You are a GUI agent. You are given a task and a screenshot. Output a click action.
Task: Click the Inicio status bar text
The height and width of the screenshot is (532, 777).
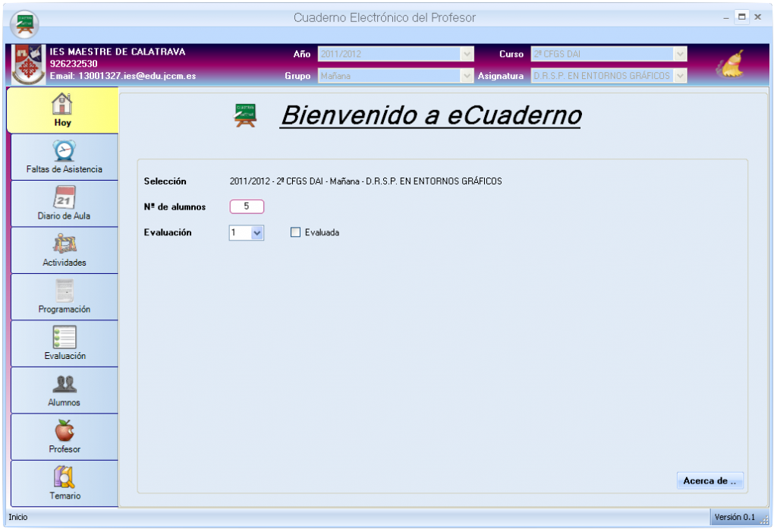[x=18, y=517]
